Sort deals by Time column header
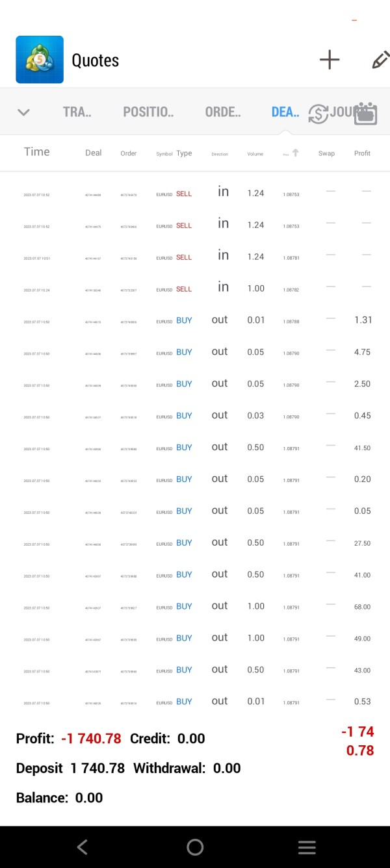This screenshot has width=390, height=868. (36, 152)
